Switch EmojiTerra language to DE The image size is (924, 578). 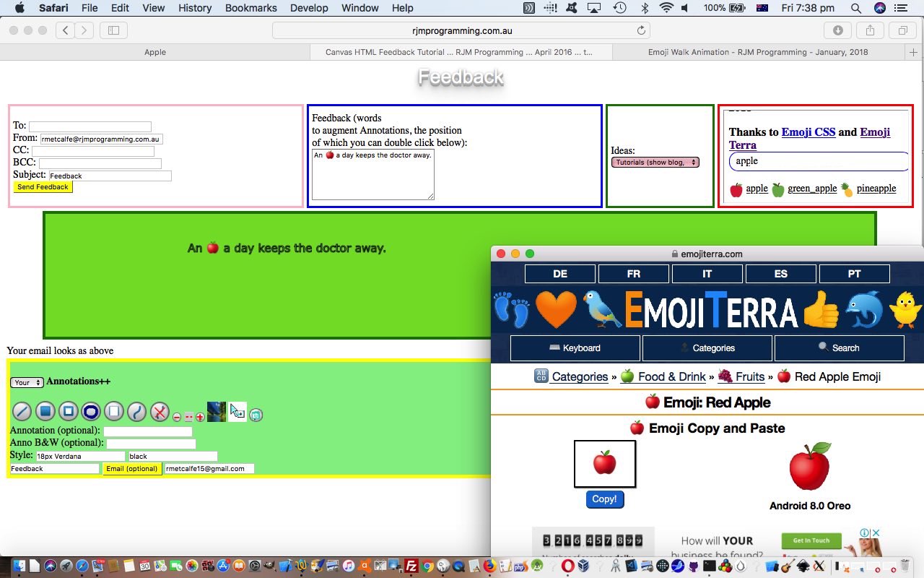[560, 274]
